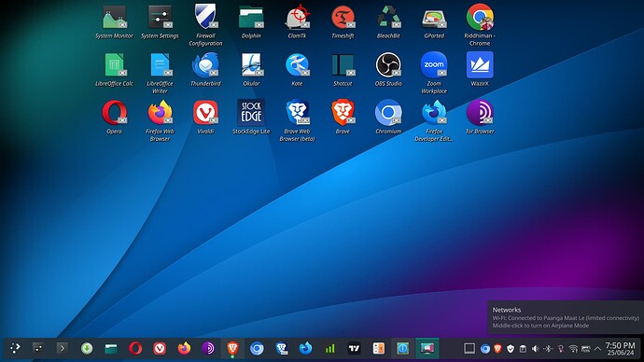Launch Chromium from the taskbar launchers
Screen dimensions: 644x362
click(257, 348)
